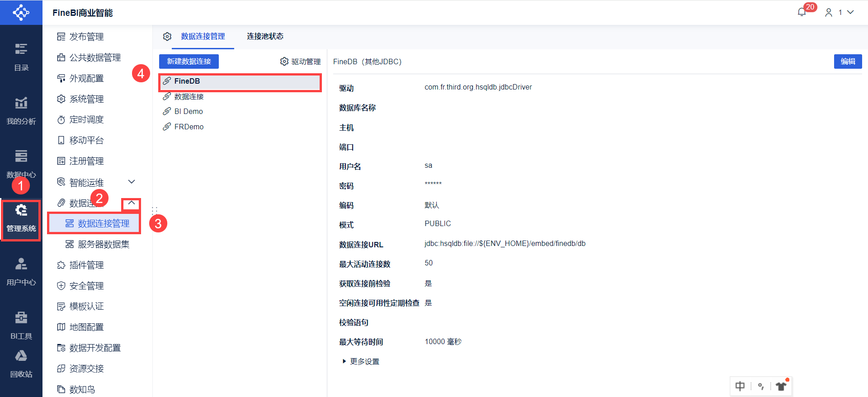Open 定时调度 menu item

80,119
